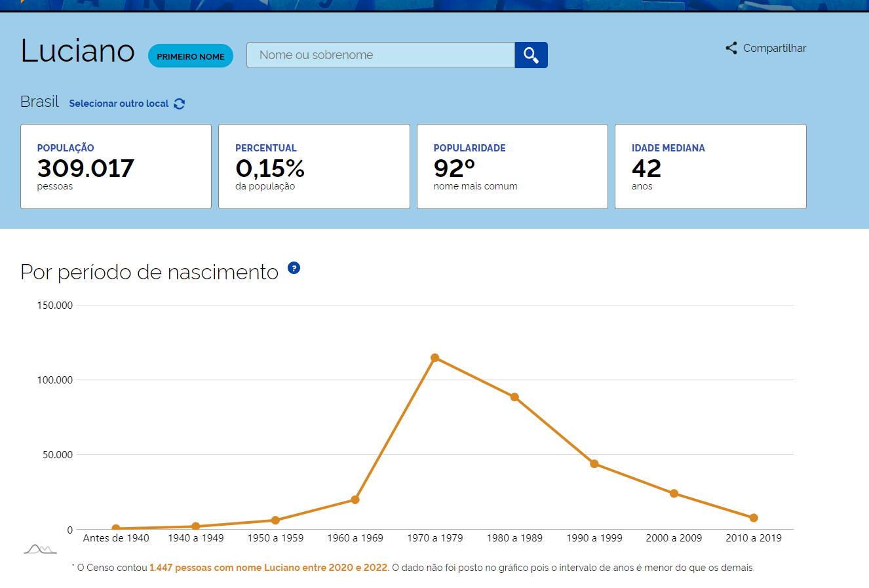
Task: Click the '2010 a 2019' axis label
Action: coord(754,538)
